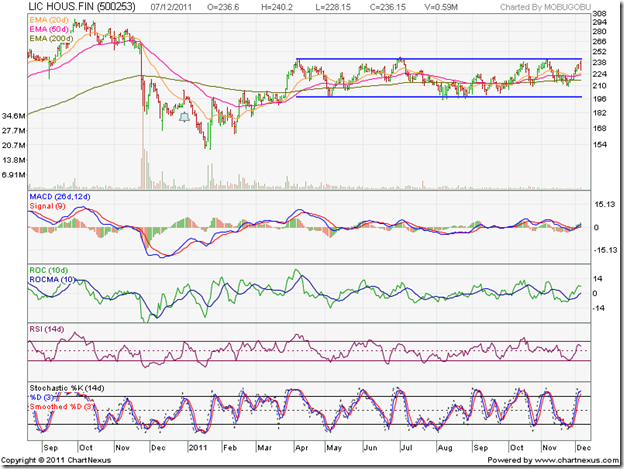Click the 252 price axis label

599,52
